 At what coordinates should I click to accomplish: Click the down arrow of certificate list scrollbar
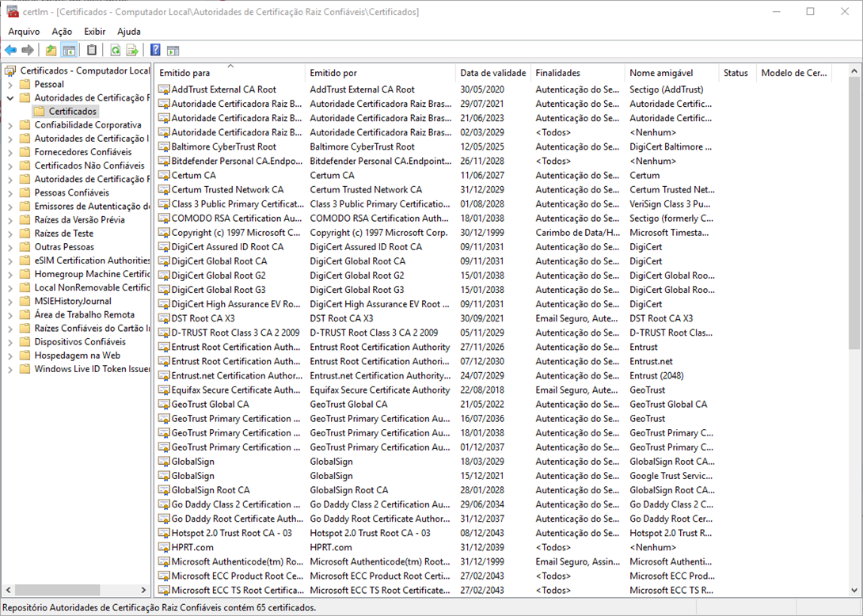pos(853,590)
